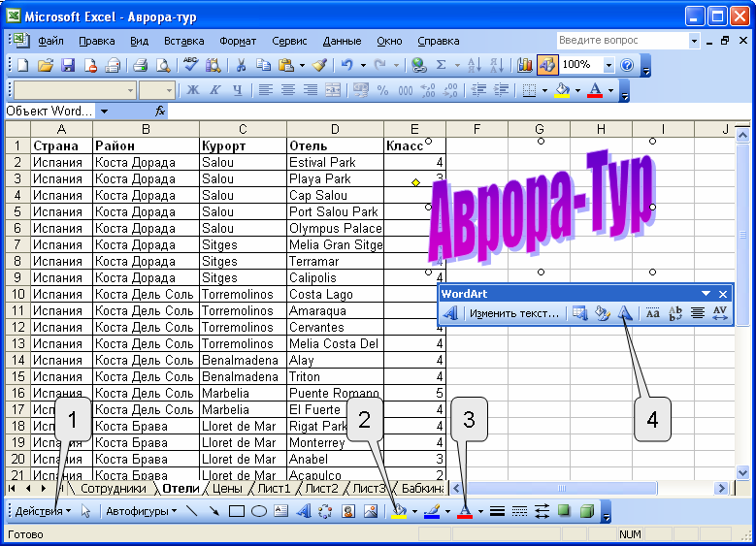Image resolution: width=756 pixels, height=546 pixels.
Task: Save the workbook with the floppy disk icon
Action: [68, 65]
